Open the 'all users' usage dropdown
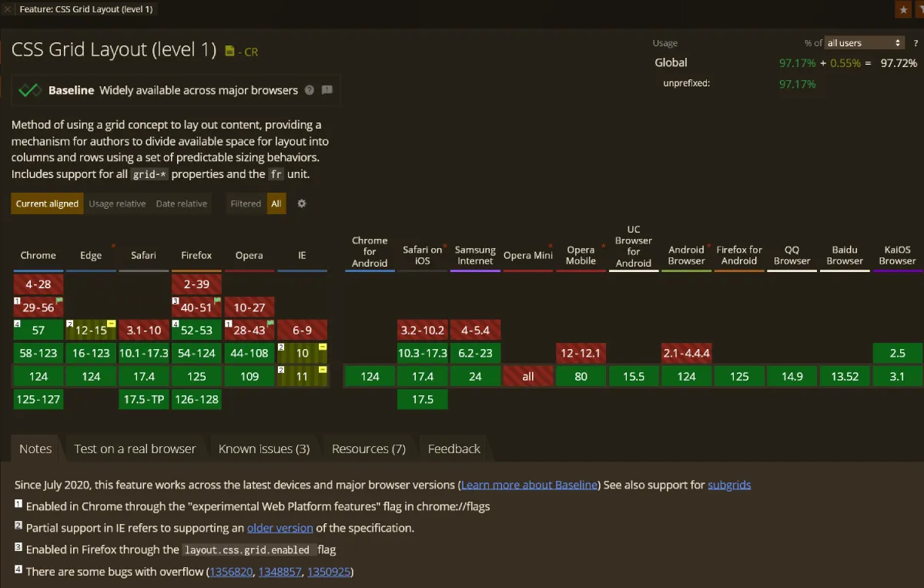 864,43
